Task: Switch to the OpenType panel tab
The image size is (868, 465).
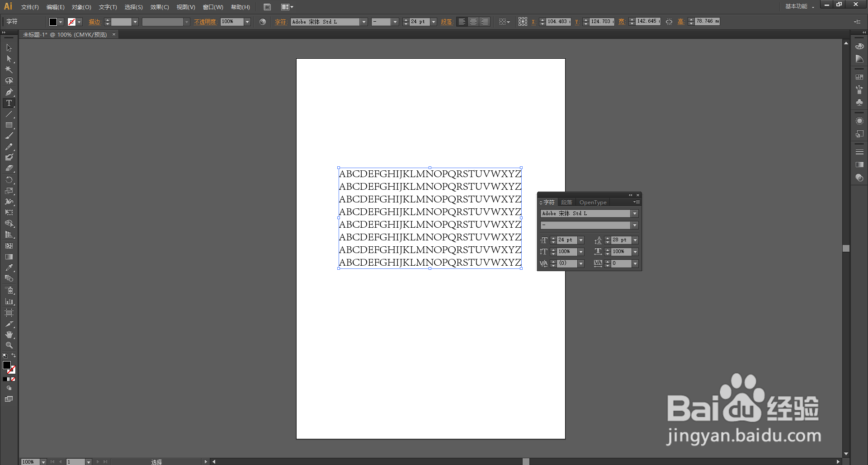Action: pyautogui.click(x=593, y=202)
